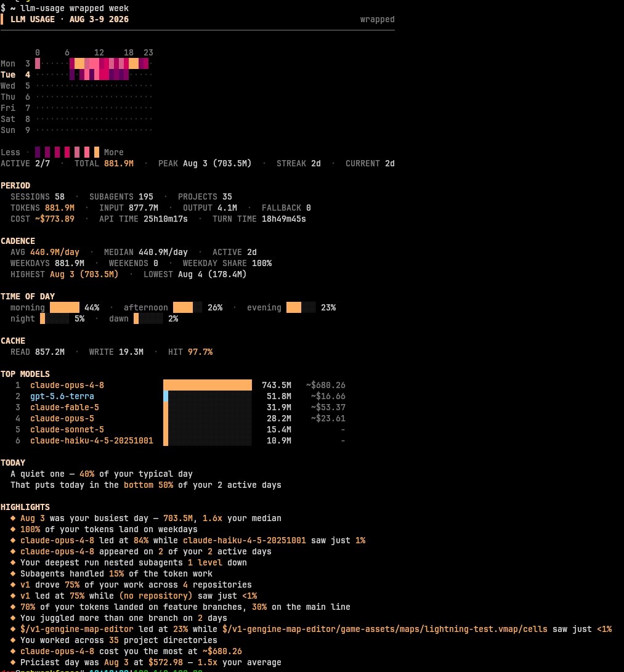Click the cache 'WRITE 19.3M' stat
Viewport: 624px width, 672px height.
116,352
